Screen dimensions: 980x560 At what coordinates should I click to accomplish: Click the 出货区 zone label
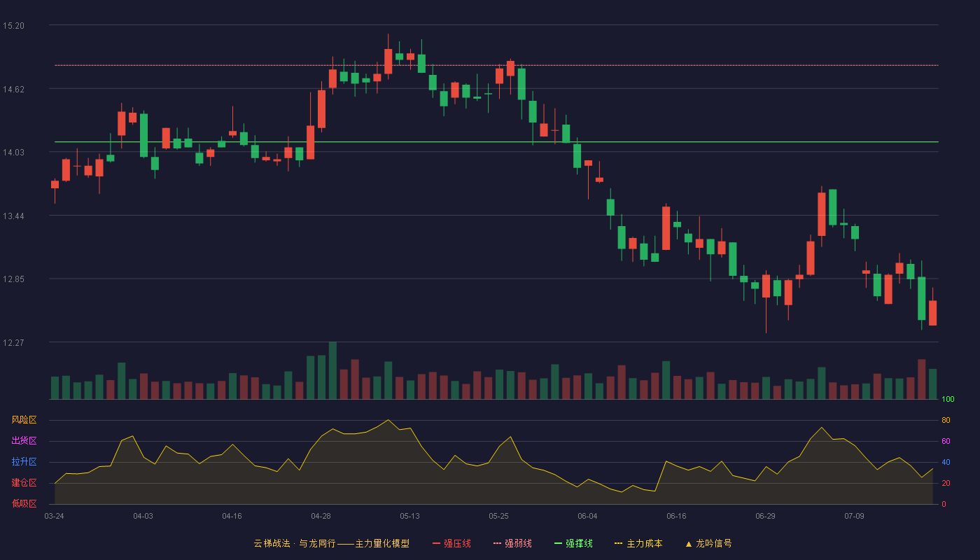(x=24, y=441)
